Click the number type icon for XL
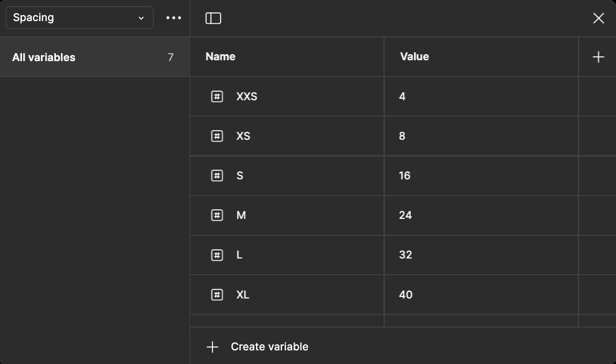The height and width of the screenshot is (364, 616). [217, 294]
